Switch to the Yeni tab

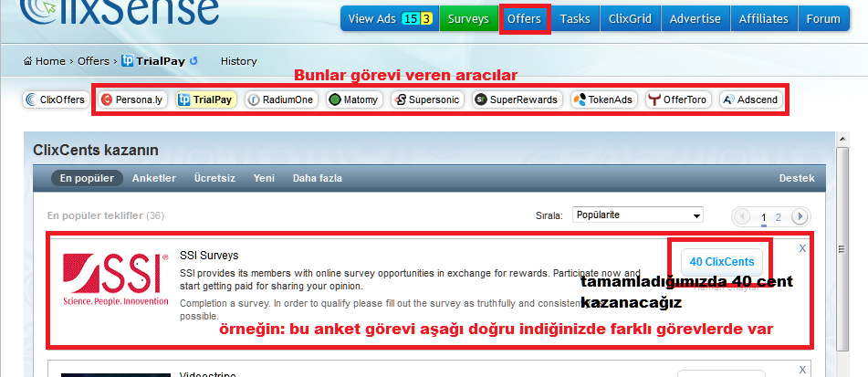[264, 178]
